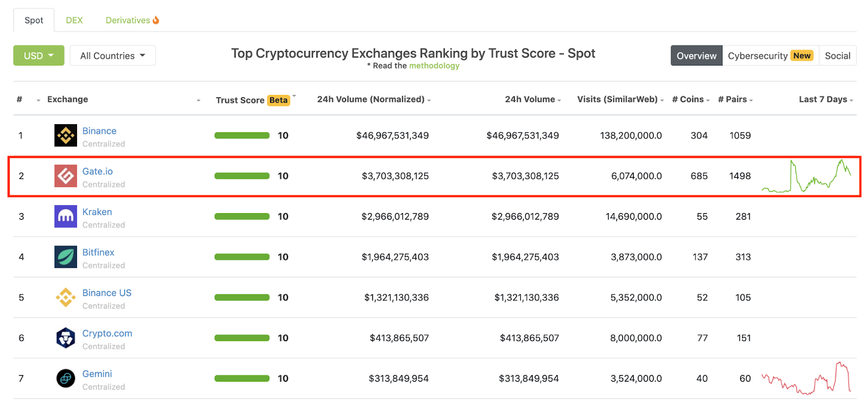This screenshot has height=405, width=868.
Task: Click the Gate.io logo icon
Action: click(x=66, y=176)
